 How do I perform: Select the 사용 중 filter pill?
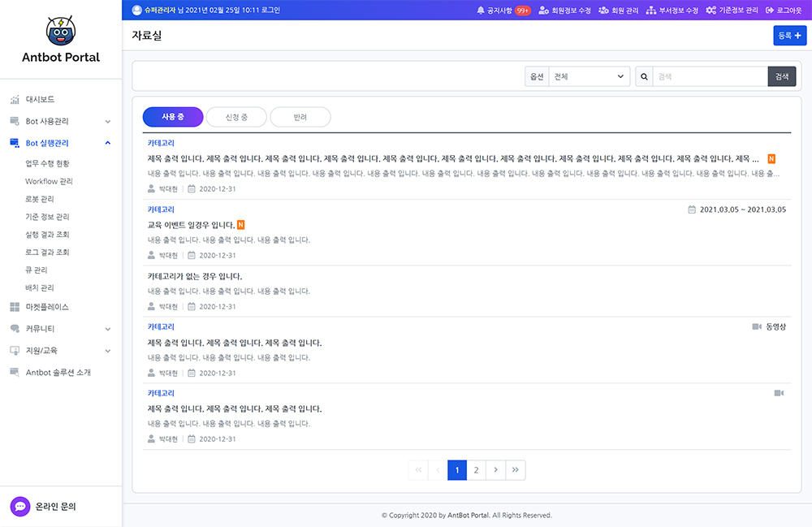(x=173, y=117)
